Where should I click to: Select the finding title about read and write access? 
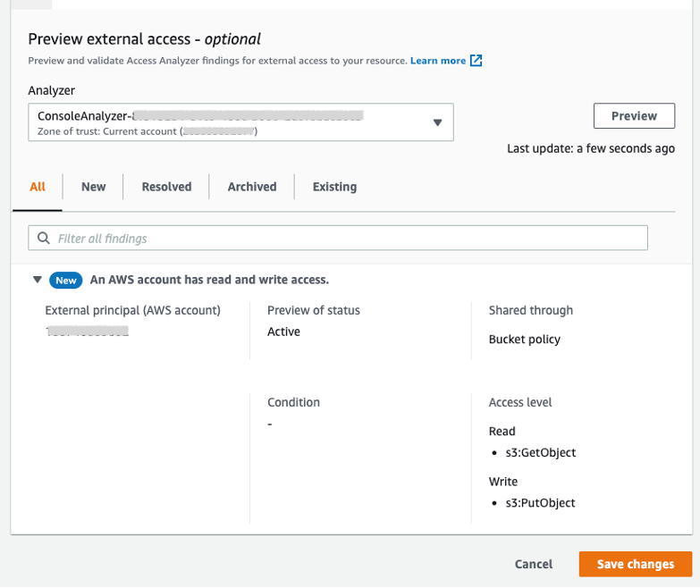coord(209,280)
